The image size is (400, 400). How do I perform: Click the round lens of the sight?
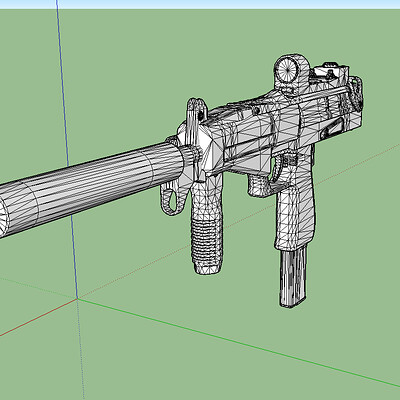[x=287, y=69]
